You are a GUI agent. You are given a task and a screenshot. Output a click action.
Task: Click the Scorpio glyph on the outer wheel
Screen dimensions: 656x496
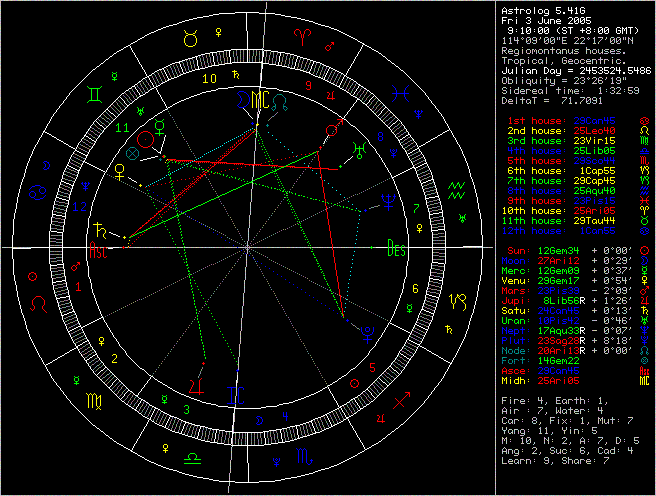point(304,456)
